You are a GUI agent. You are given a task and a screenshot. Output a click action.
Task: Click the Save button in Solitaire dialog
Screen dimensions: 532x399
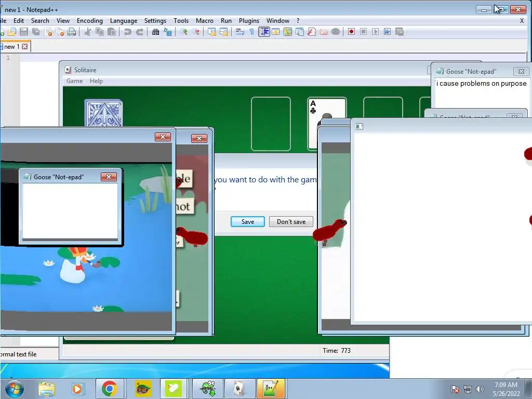[248, 221]
